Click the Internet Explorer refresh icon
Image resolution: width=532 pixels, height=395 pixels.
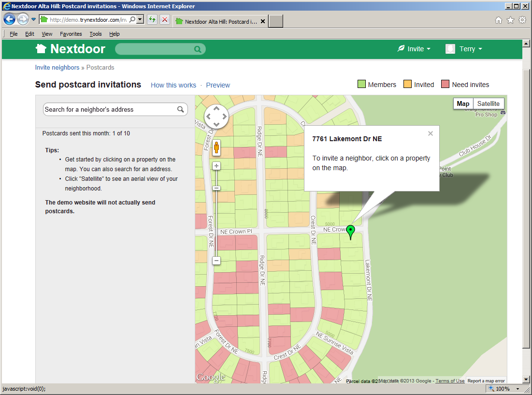[153, 19]
